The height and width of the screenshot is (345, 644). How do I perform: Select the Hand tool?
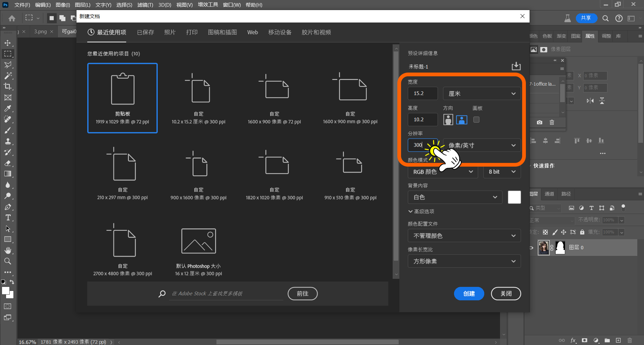8,250
